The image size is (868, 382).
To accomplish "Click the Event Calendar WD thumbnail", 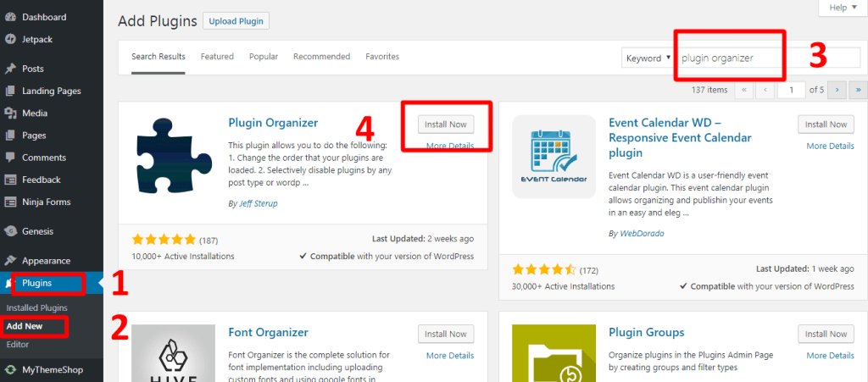I will [554, 157].
